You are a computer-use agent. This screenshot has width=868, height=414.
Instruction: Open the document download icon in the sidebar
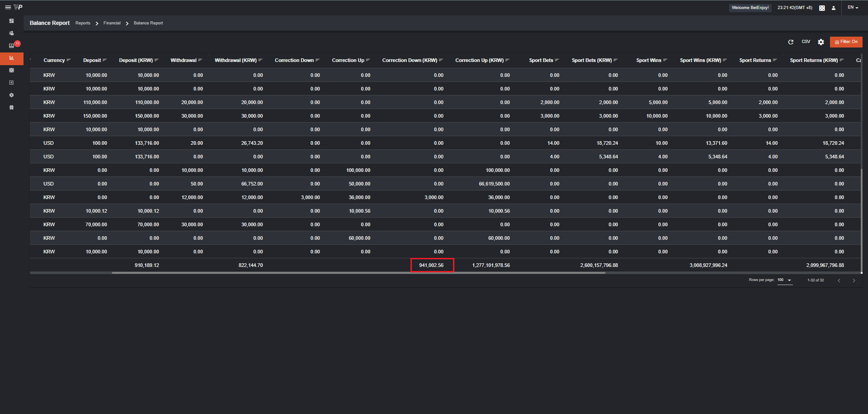point(12,82)
